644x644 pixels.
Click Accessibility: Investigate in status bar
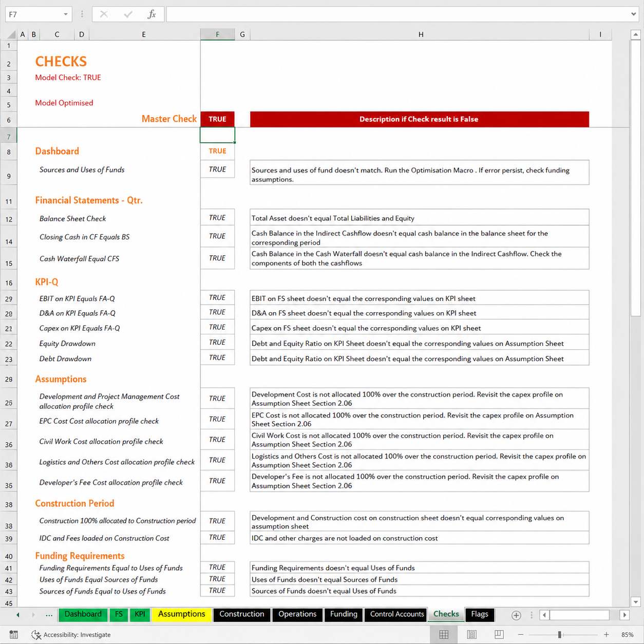coord(71,635)
